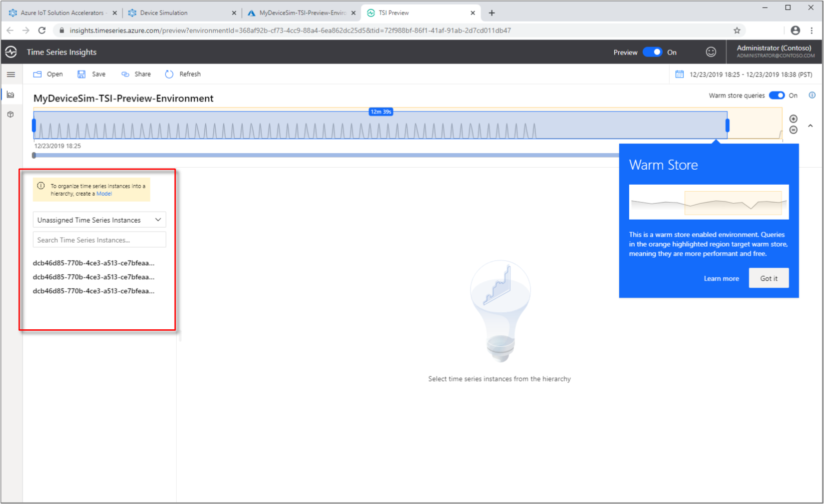Screen dimensions: 824x504
Task: Click the 12m 39s duration label
Action: [381, 112]
